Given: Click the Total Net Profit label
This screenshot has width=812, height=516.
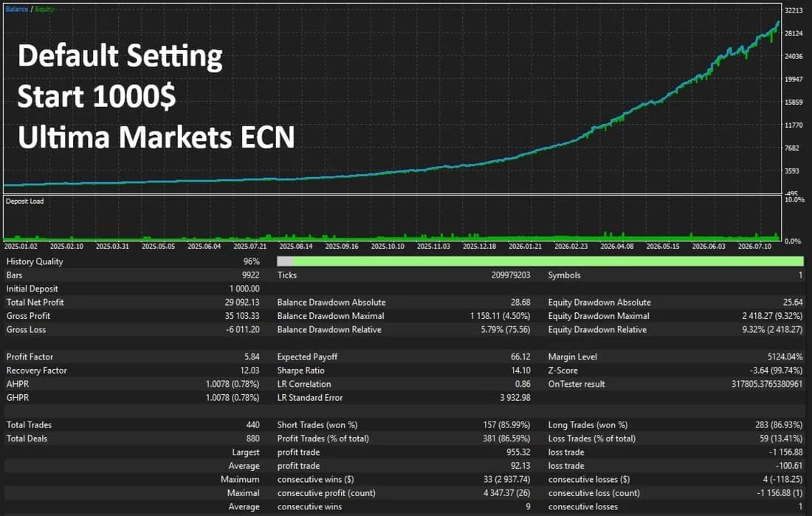Looking at the screenshot, I should click(35, 302).
